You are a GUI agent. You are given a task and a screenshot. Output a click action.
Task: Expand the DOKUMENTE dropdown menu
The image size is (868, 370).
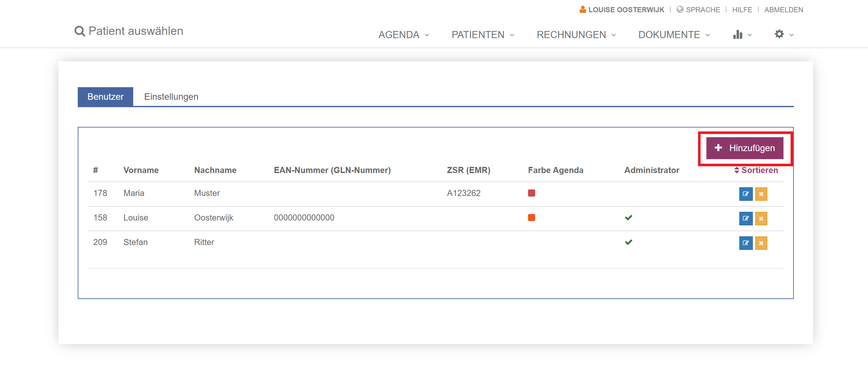pos(674,35)
